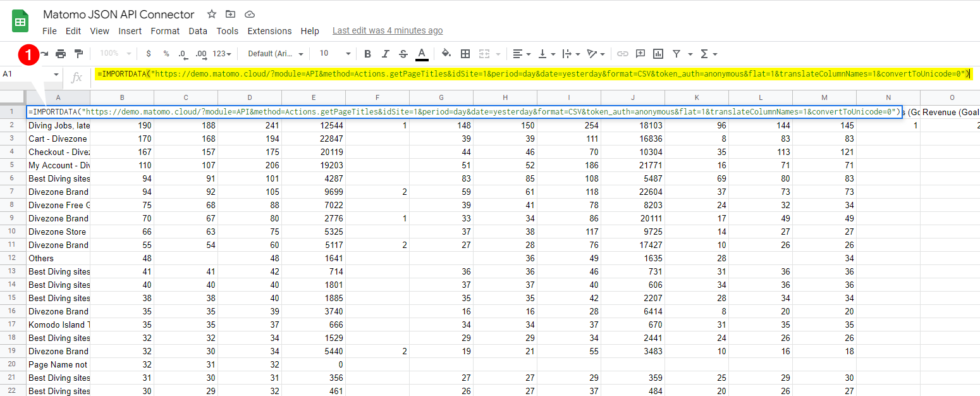This screenshot has width=980, height=396.
Task: Click the merge cells icon
Action: [485, 54]
